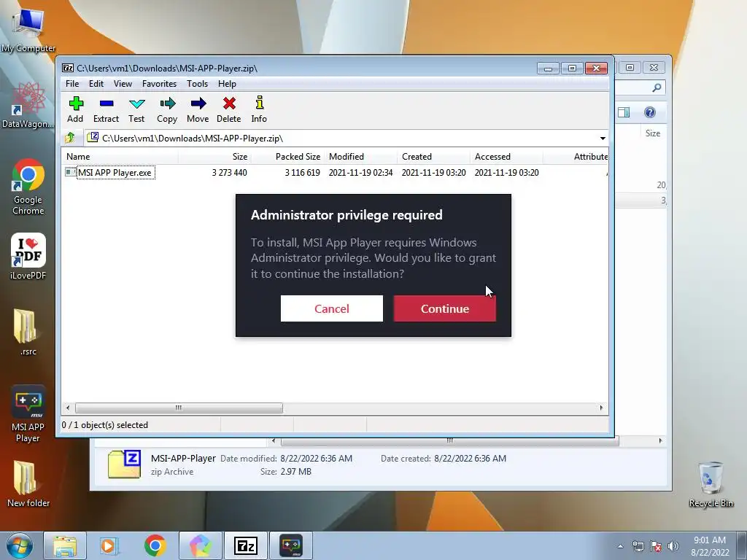
Task: Click the 7-Zip address path field
Action: point(345,138)
